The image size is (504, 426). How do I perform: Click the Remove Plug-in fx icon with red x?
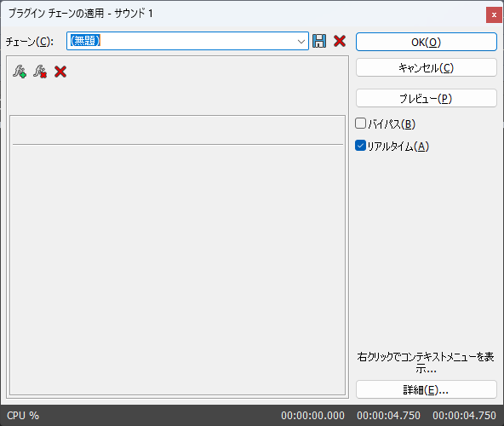coord(40,72)
